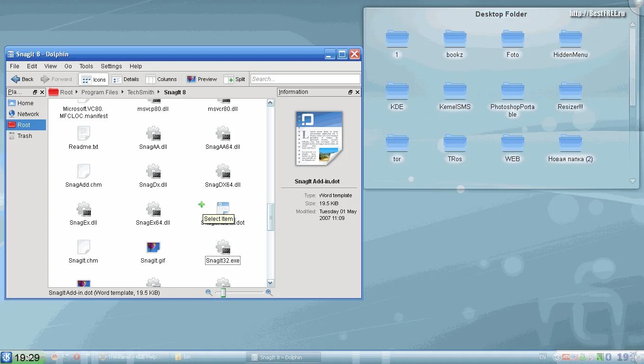Select the SnagDx.dll file icon
The image size is (644, 364).
(153, 172)
